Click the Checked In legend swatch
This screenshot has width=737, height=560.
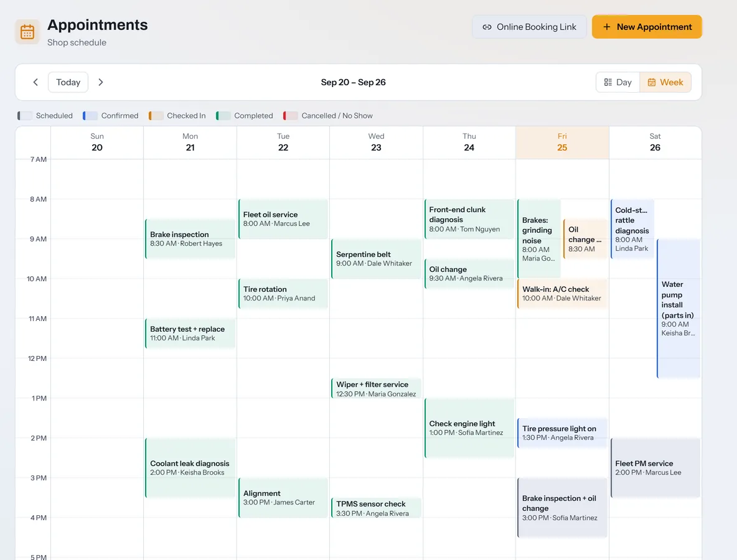[x=156, y=116]
